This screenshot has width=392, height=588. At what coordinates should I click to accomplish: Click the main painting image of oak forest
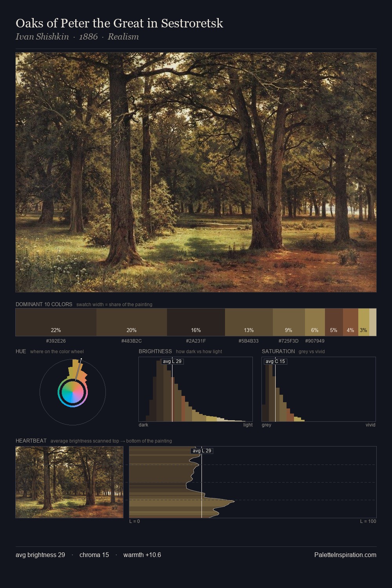(196, 172)
